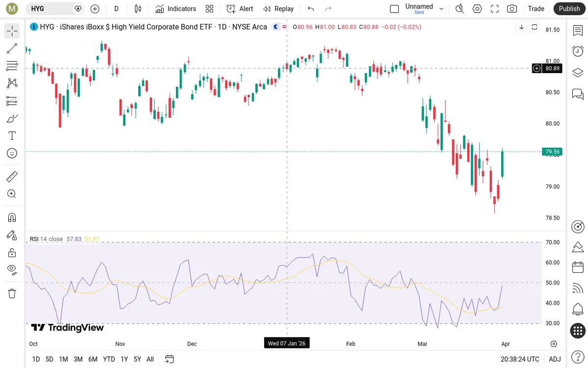588x368 pixels.
Task: Toggle stay in drawing mode
Action: coord(12,235)
